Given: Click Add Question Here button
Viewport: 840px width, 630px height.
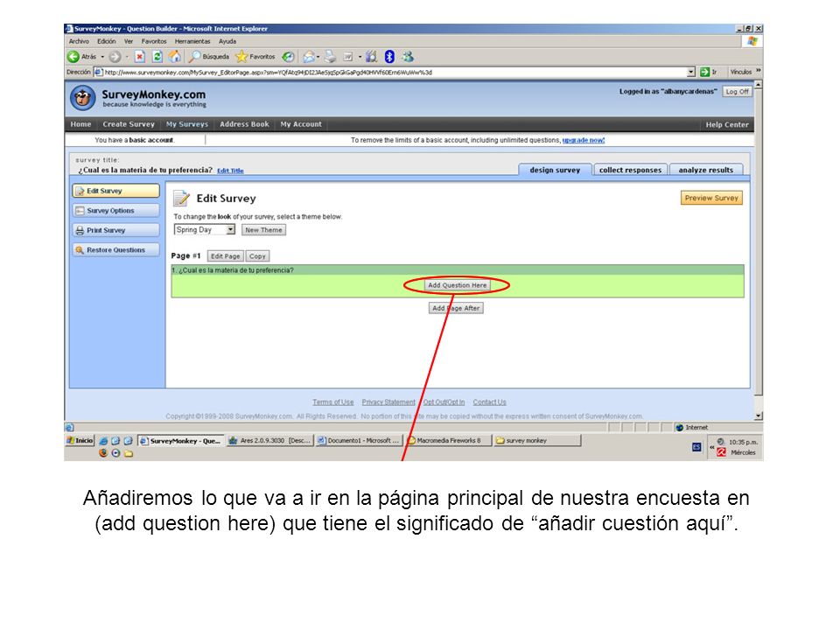Looking at the screenshot, I should pyautogui.click(x=457, y=285).
